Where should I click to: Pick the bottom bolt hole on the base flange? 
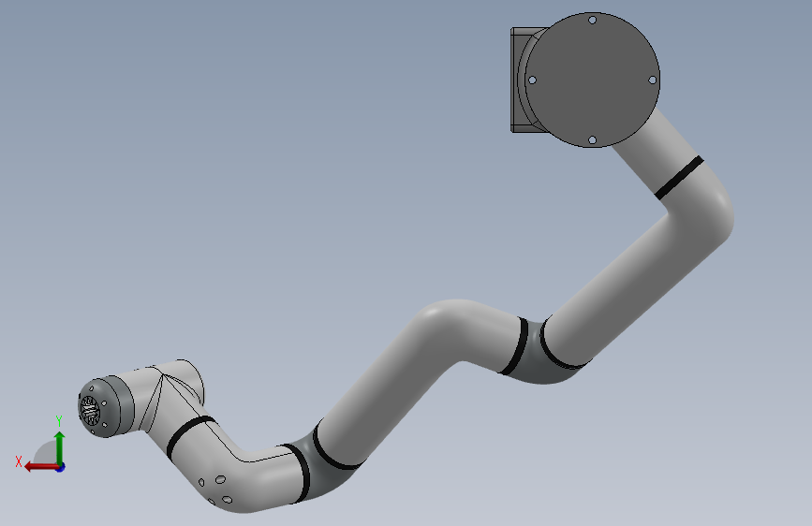[593, 139]
